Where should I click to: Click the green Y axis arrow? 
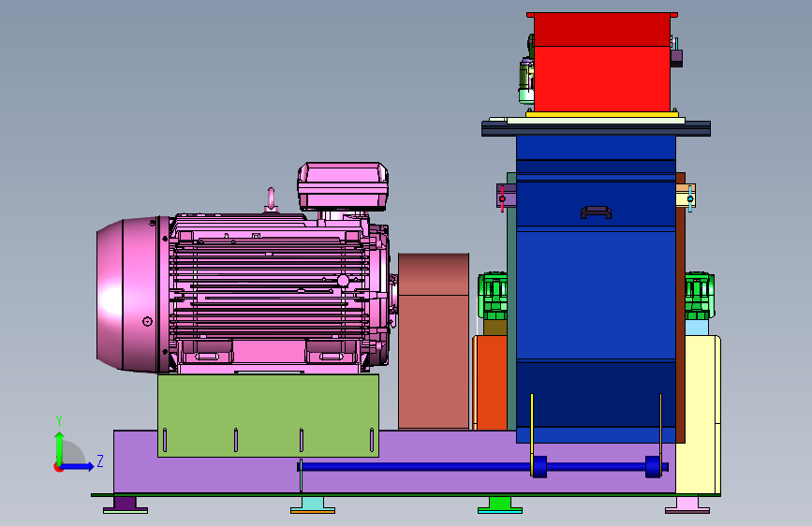click(60, 446)
